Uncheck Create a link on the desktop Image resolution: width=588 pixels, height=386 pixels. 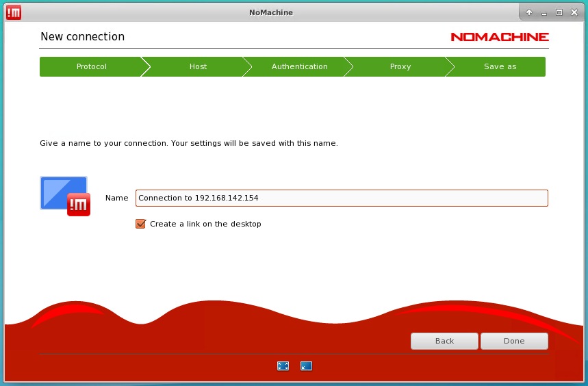[140, 224]
